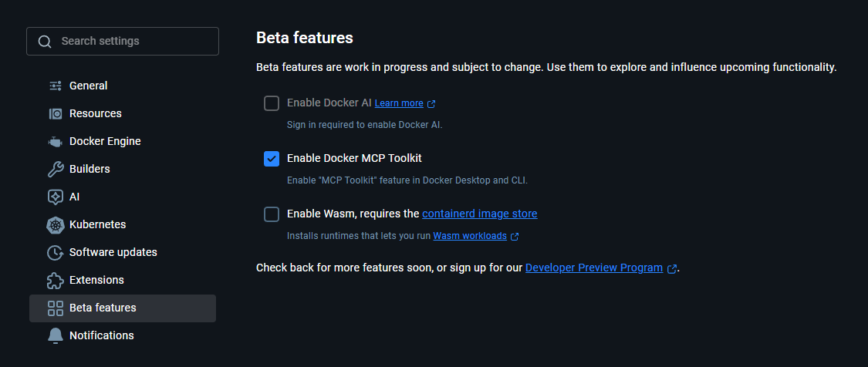Click the Builders wrench icon
This screenshot has height=367, width=868.
56,169
